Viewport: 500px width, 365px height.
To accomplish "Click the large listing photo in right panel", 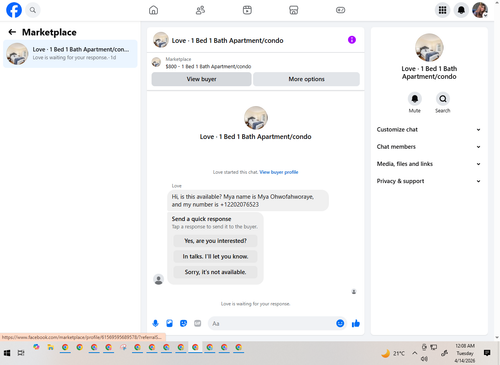I will 429,47.
